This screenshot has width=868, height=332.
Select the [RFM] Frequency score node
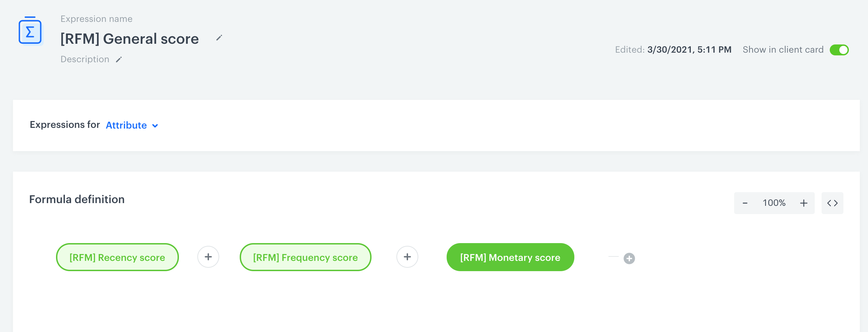(x=305, y=257)
